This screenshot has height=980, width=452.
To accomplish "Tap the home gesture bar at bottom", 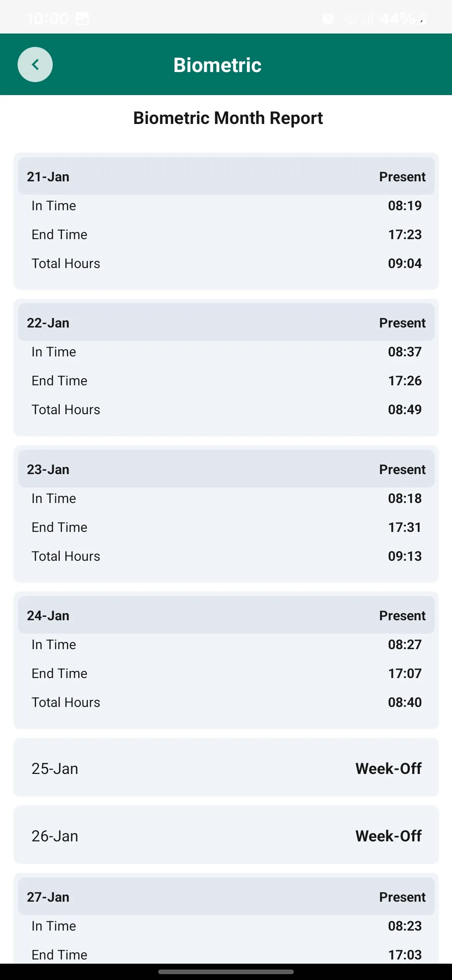I will point(226,972).
